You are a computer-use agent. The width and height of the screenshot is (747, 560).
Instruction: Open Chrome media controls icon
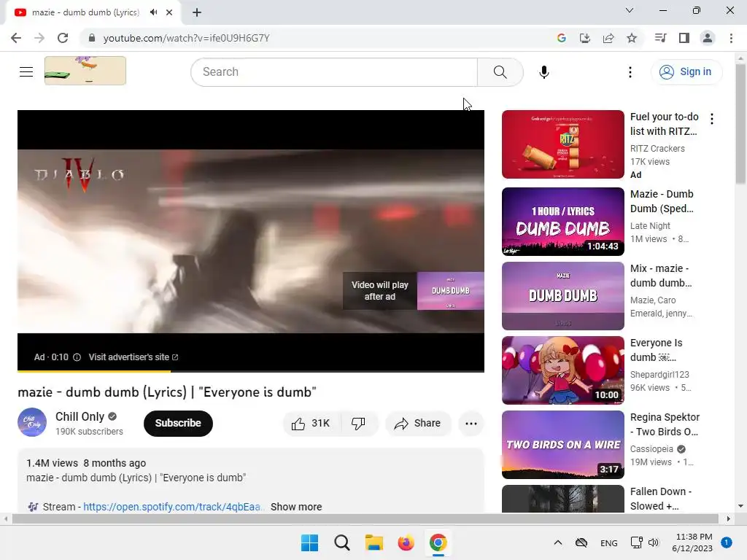660,38
